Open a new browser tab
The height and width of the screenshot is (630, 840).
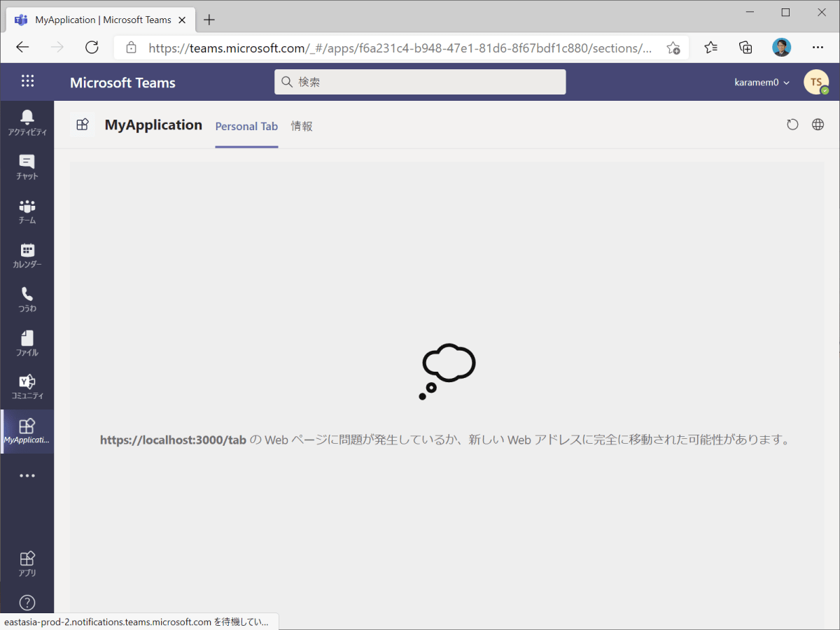(x=209, y=20)
